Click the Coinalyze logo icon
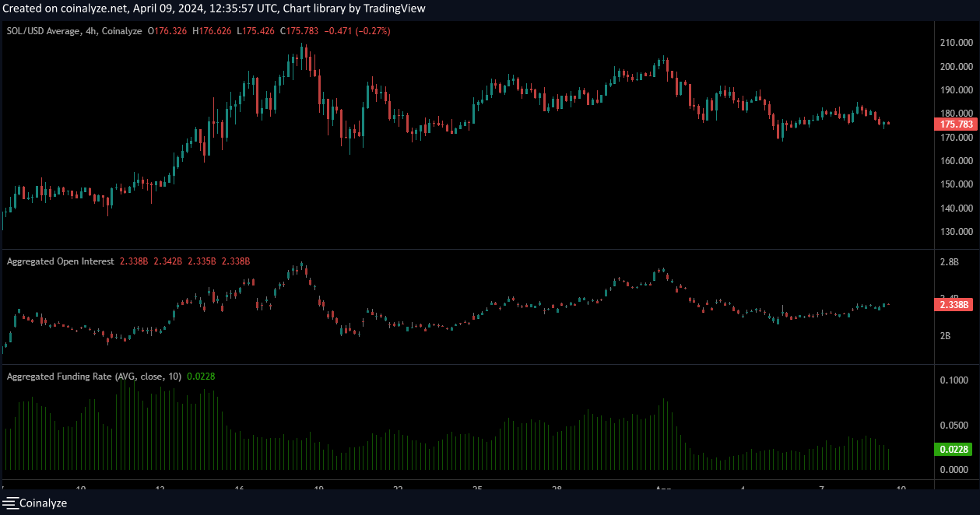 tap(10, 503)
